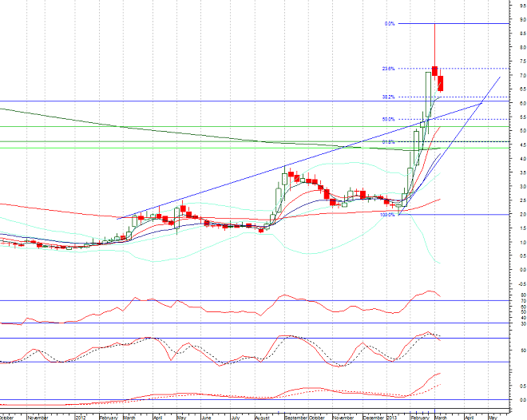Select the 2013 label on date axis
527x420 pixels.
click(392, 417)
